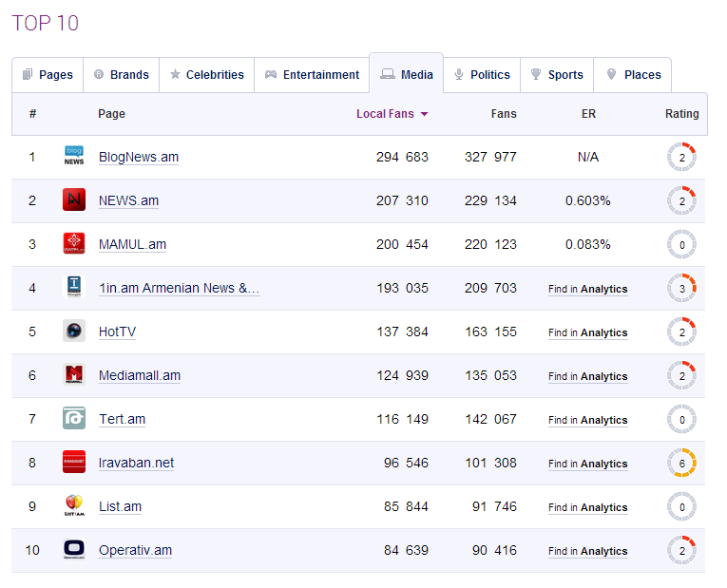Click the Operativ.am rating dial

click(681, 550)
